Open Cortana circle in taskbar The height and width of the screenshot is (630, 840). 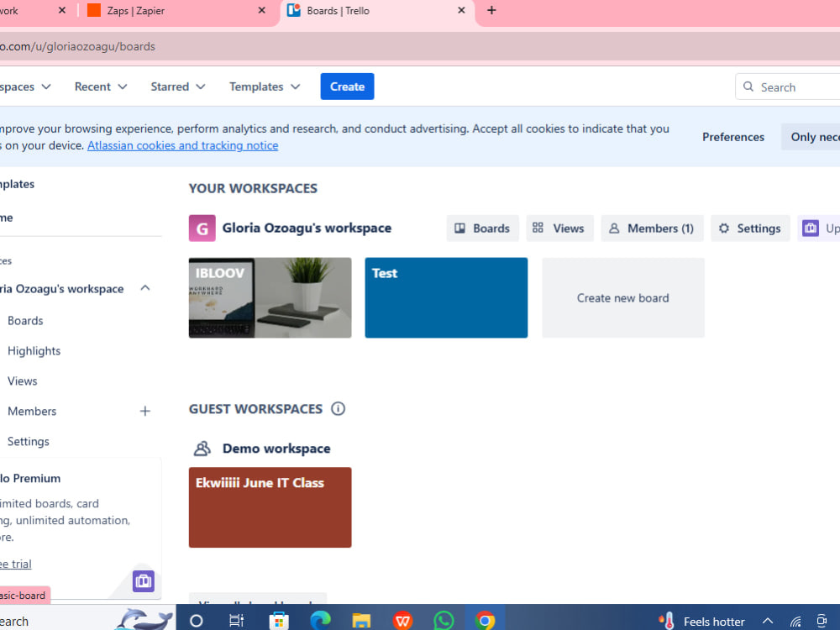(x=196, y=621)
